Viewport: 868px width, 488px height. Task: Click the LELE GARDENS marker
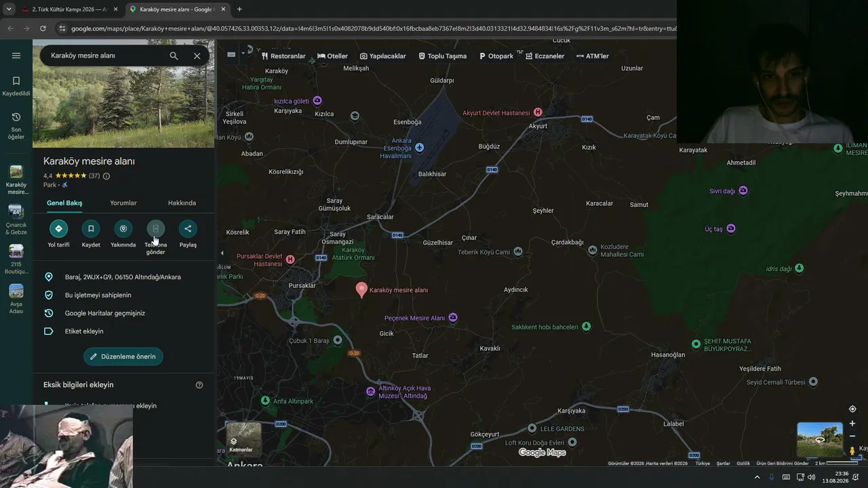(x=532, y=428)
